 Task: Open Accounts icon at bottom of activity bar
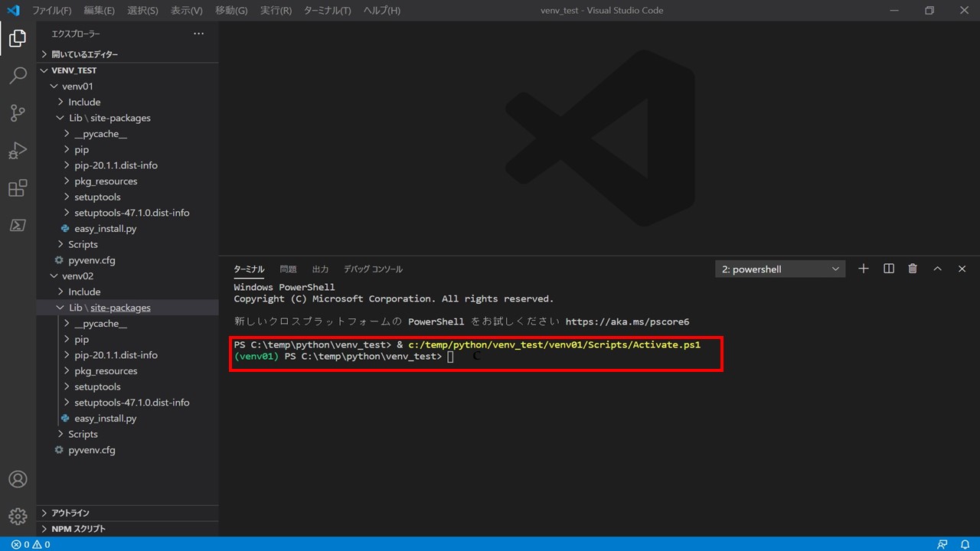pyautogui.click(x=17, y=479)
